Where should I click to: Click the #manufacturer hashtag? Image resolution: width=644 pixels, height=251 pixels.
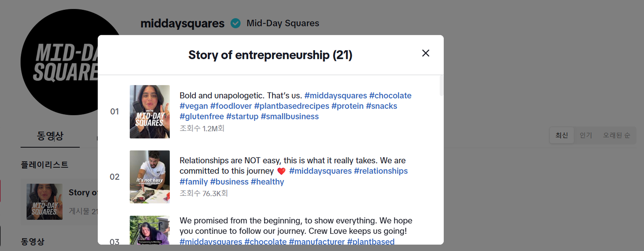[x=317, y=242]
